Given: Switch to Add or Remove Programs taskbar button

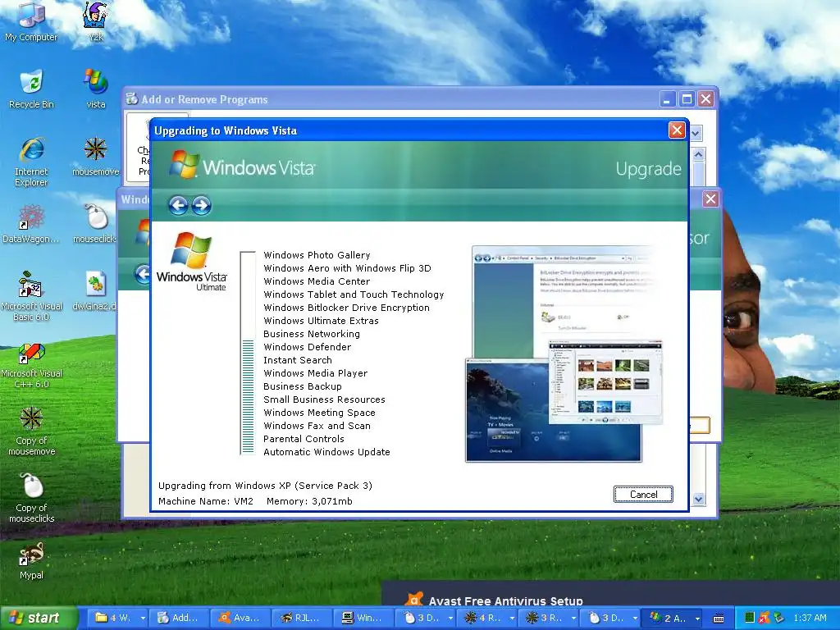Looking at the screenshot, I should click(178, 618).
